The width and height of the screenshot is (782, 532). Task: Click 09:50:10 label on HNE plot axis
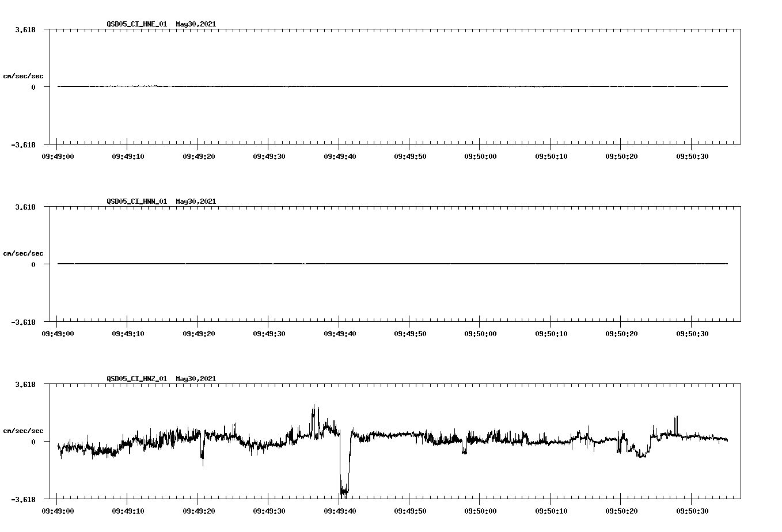[551, 156]
